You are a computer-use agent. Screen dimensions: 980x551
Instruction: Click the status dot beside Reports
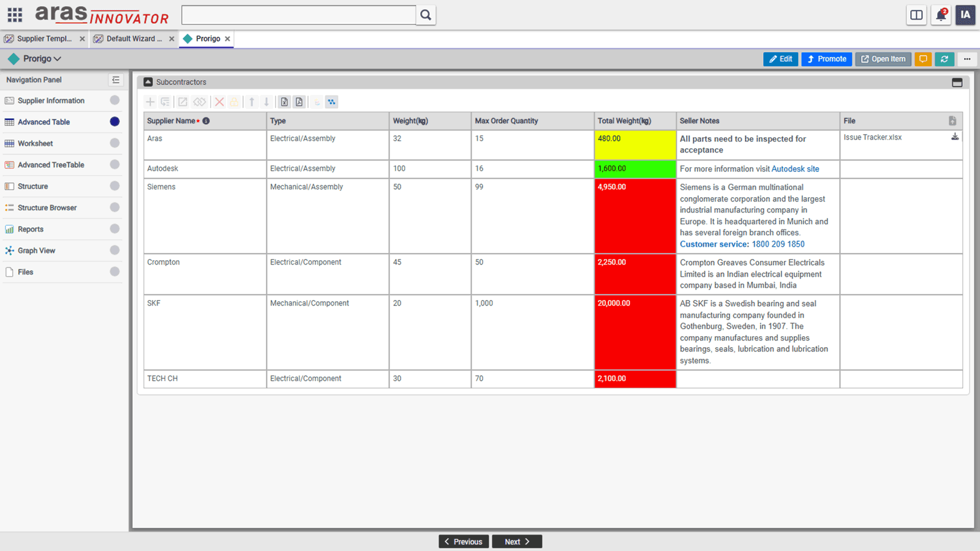click(x=115, y=228)
